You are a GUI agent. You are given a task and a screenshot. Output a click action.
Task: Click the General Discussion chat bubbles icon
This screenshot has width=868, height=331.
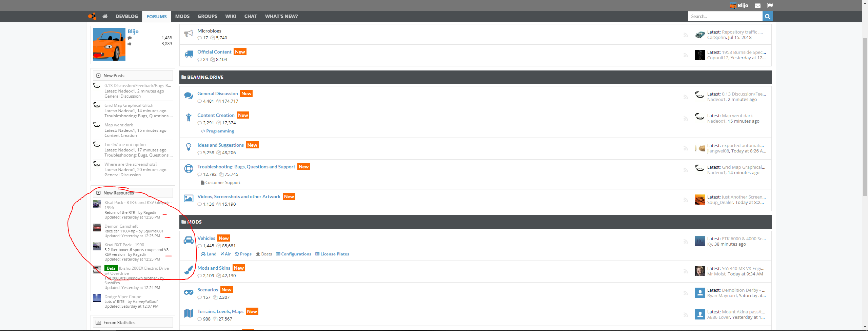(x=189, y=96)
